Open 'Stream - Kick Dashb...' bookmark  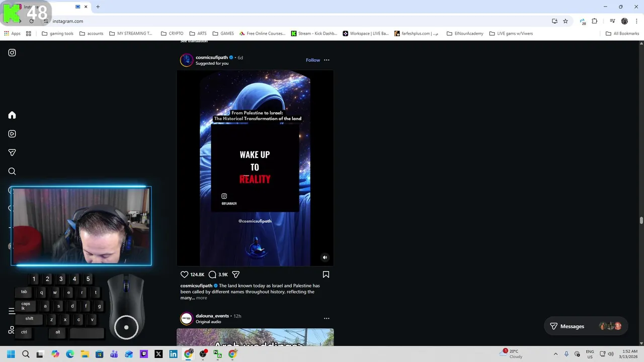click(x=314, y=34)
